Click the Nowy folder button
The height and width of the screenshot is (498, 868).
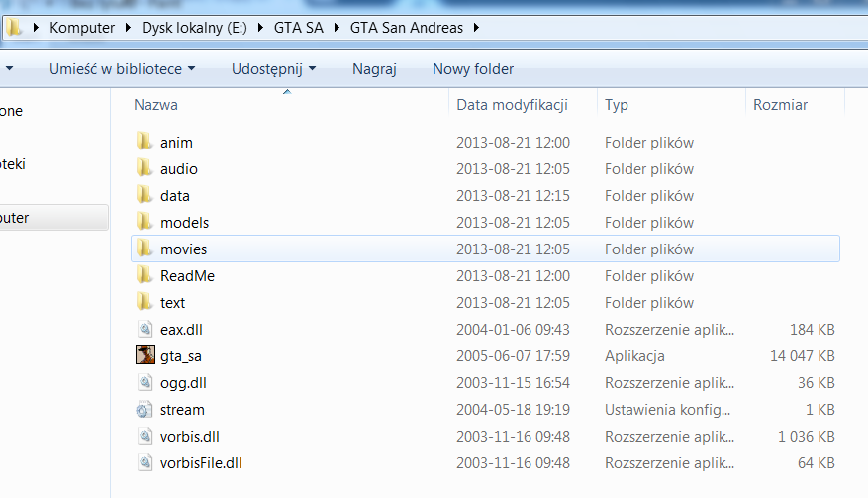[473, 69]
